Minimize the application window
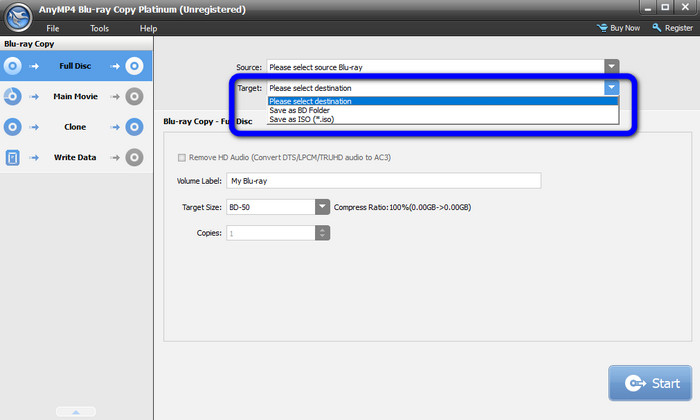 pyautogui.click(x=647, y=8)
